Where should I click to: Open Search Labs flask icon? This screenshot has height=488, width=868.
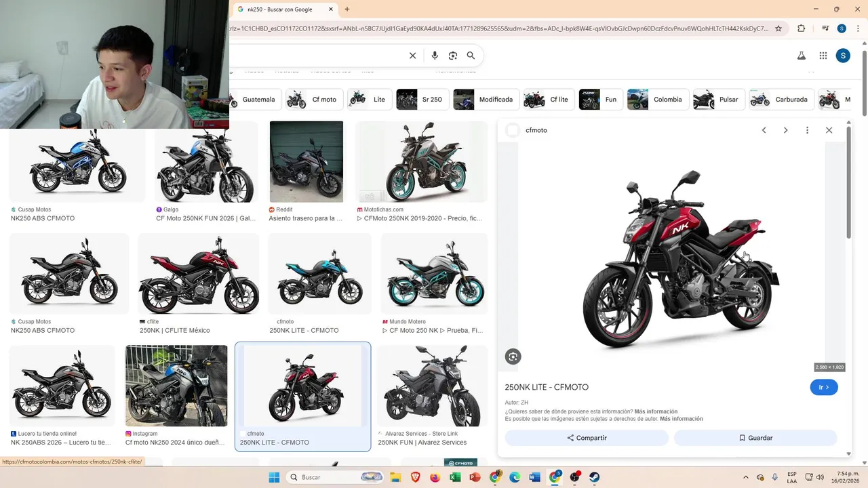pyautogui.click(x=801, y=56)
